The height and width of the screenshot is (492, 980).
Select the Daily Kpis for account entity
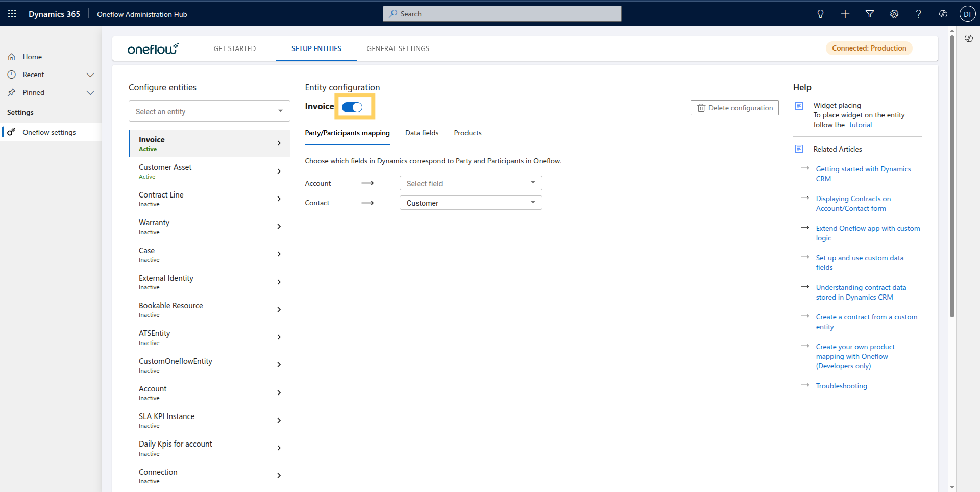tap(209, 448)
